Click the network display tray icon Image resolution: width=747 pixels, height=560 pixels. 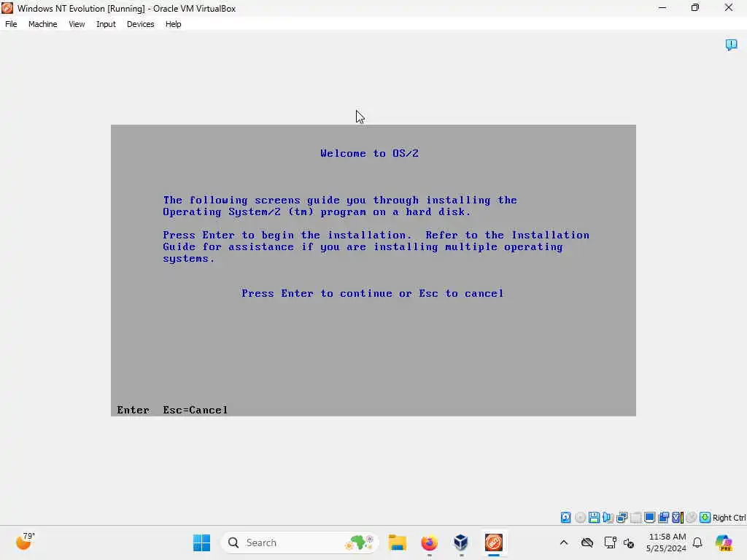click(x=610, y=542)
